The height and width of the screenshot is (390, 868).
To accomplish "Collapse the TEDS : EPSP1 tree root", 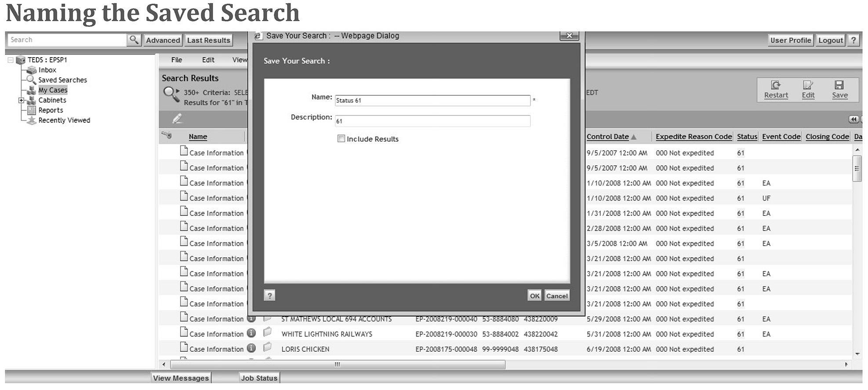I will click(11, 60).
